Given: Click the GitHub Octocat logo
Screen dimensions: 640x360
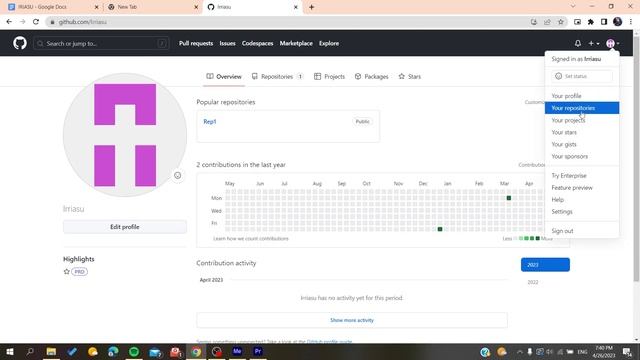Looking at the screenshot, I should [20, 43].
